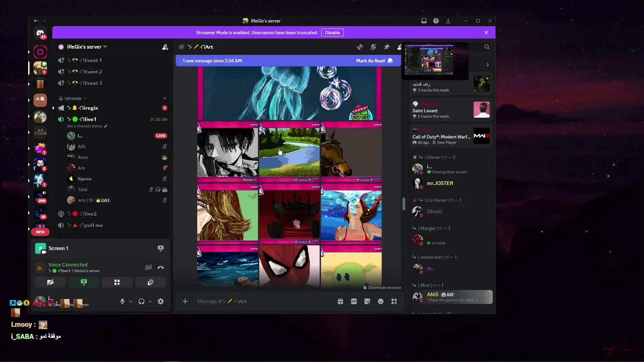Disconnect from voice with the hang-up icon
Screen dimensions: 644x362
click(160, 267)
